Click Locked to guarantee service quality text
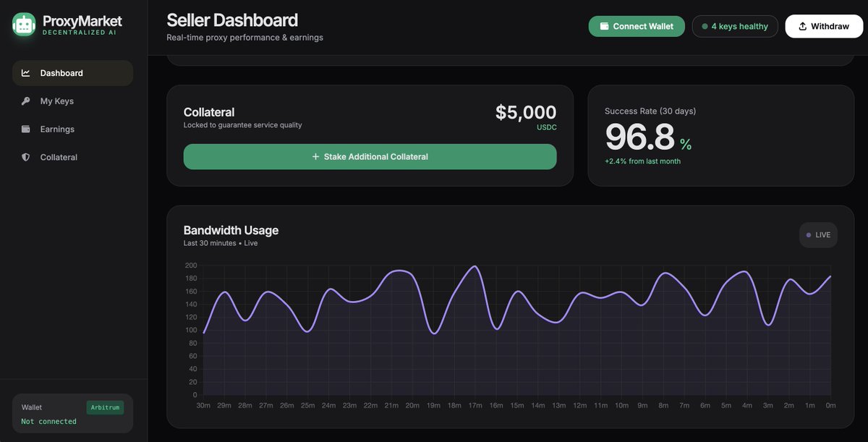This screenshot has width=868, height=442. (x=243, y=125)
